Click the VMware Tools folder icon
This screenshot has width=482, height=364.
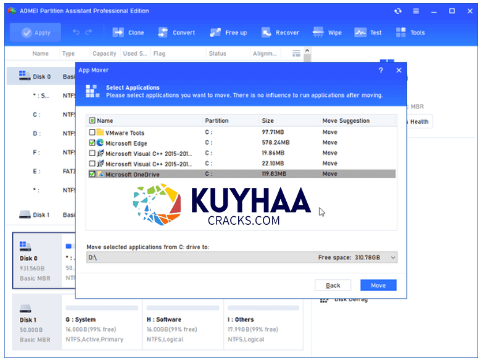[100, 132]
